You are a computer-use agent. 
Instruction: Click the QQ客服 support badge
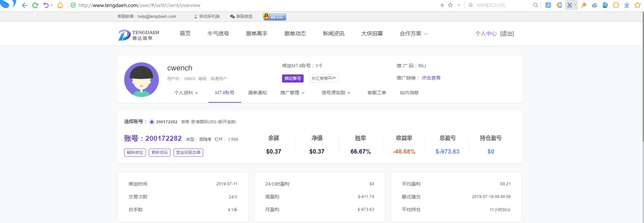(275, 17)
